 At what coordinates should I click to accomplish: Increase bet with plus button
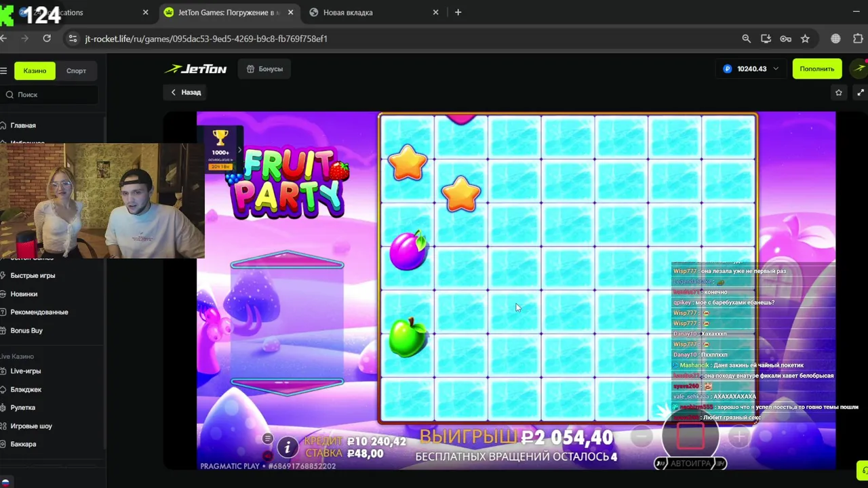(739, 438)
